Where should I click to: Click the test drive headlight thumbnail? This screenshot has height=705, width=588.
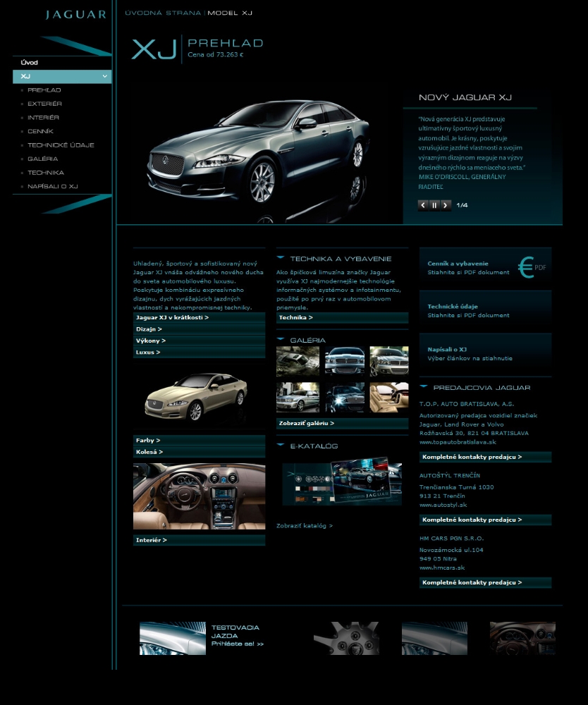173,639
